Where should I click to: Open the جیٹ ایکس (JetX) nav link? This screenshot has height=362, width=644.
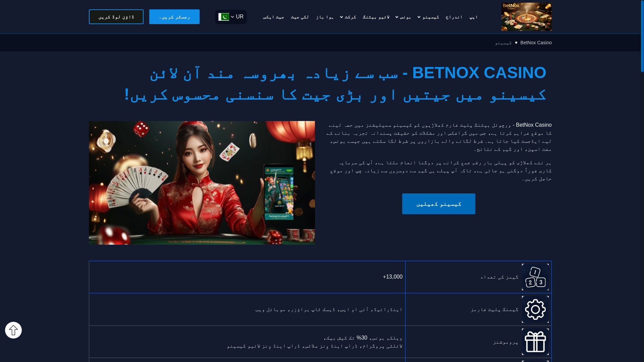(274, 17)
